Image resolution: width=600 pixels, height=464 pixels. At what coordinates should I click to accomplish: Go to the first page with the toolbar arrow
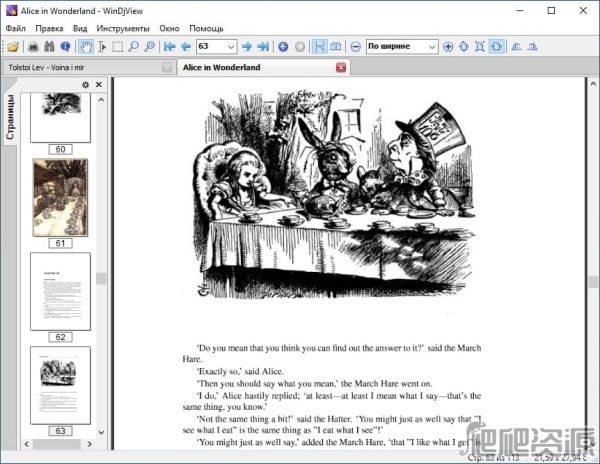point(169,46)
